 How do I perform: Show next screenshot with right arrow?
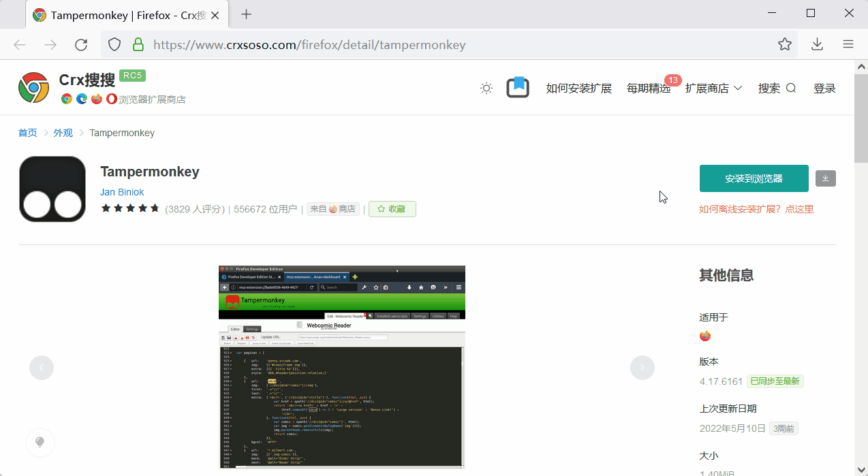pyautogui.click(x=642, y=368)
